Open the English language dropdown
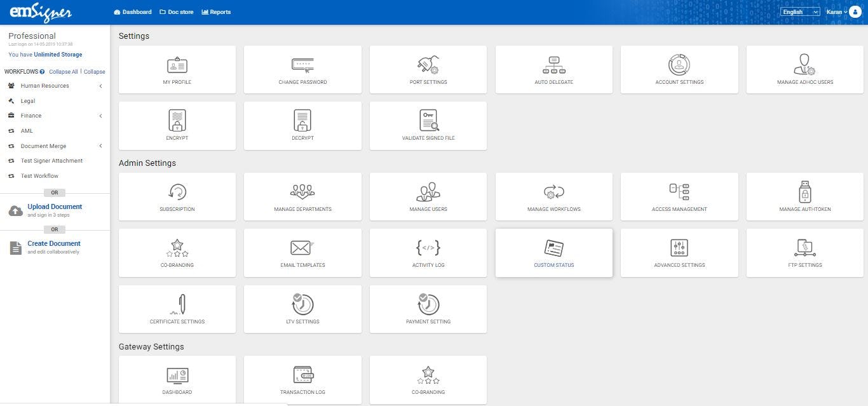 point(799,11)
